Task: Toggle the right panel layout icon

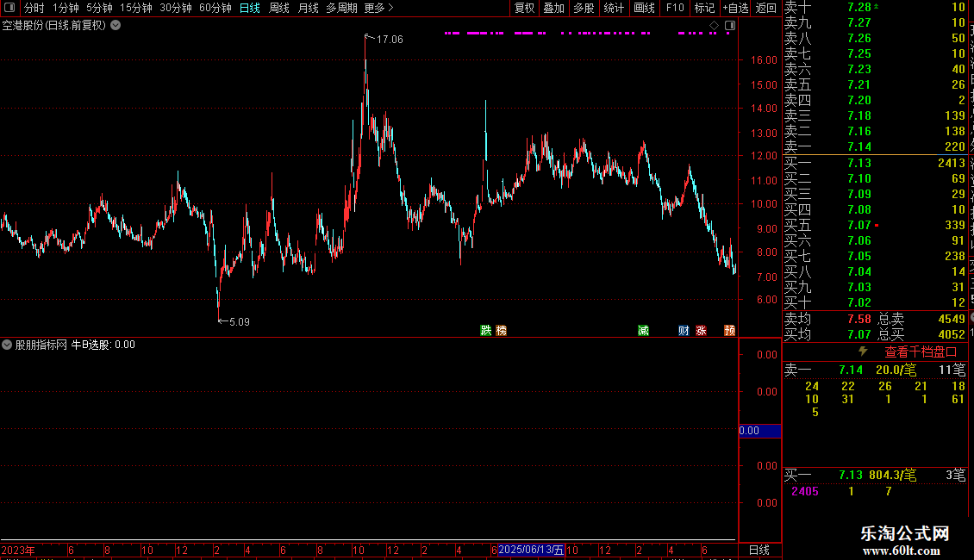Action: click(x=730, y=26)
